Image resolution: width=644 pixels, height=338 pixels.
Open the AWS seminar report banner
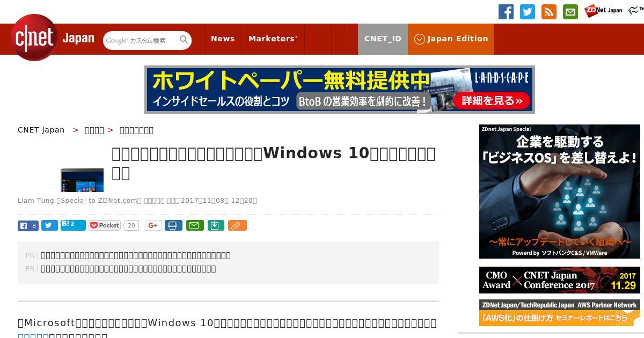(560, 313)
